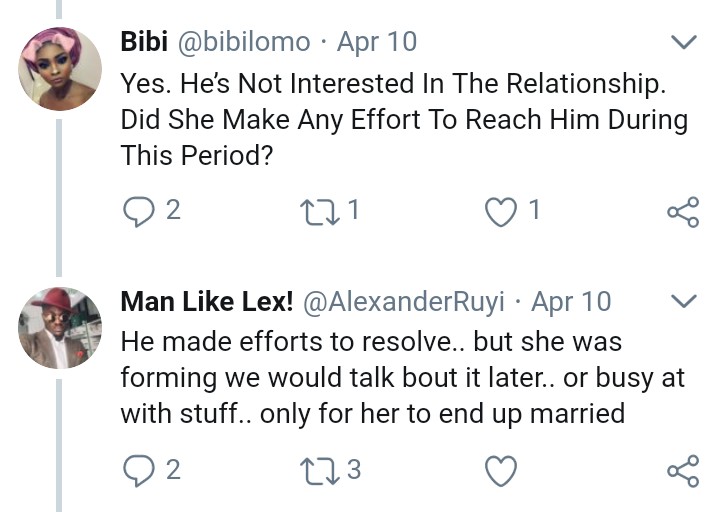Open the Bibi display name link
This screenshot has width=720, height=512.
pyautogui.click(x=145, y=42)
